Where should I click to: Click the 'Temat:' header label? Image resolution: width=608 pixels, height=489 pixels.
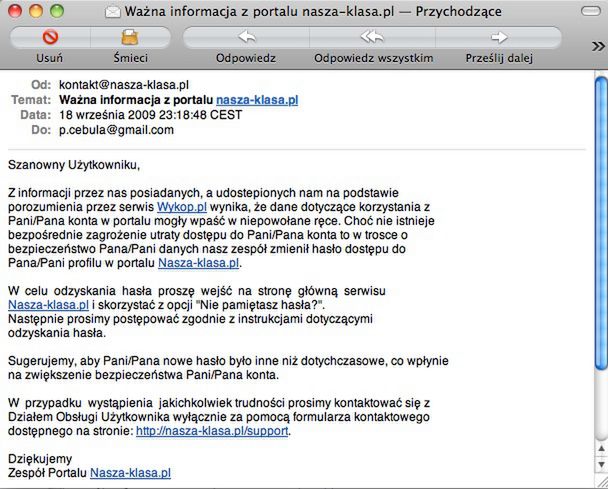[x=31, y=100]
